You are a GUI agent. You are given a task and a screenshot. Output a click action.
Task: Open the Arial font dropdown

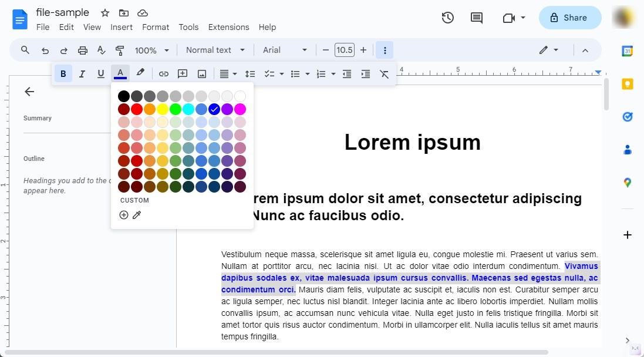tap(284, 50)
